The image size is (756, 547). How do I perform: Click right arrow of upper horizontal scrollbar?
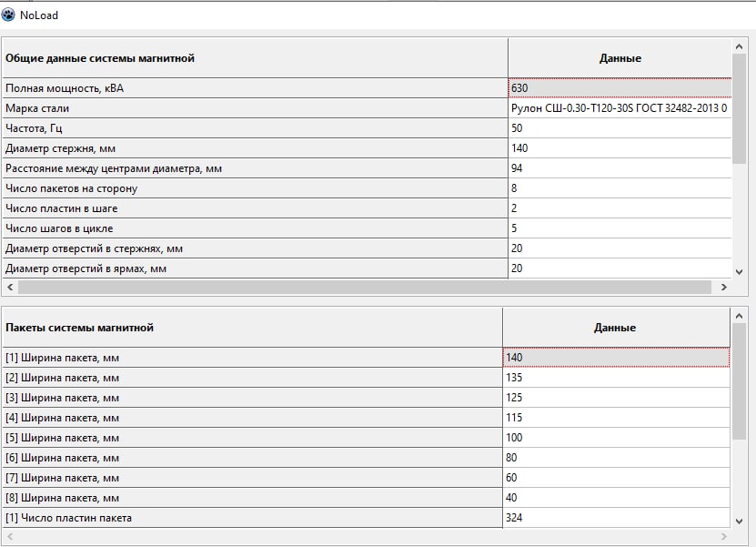point(723,287)
